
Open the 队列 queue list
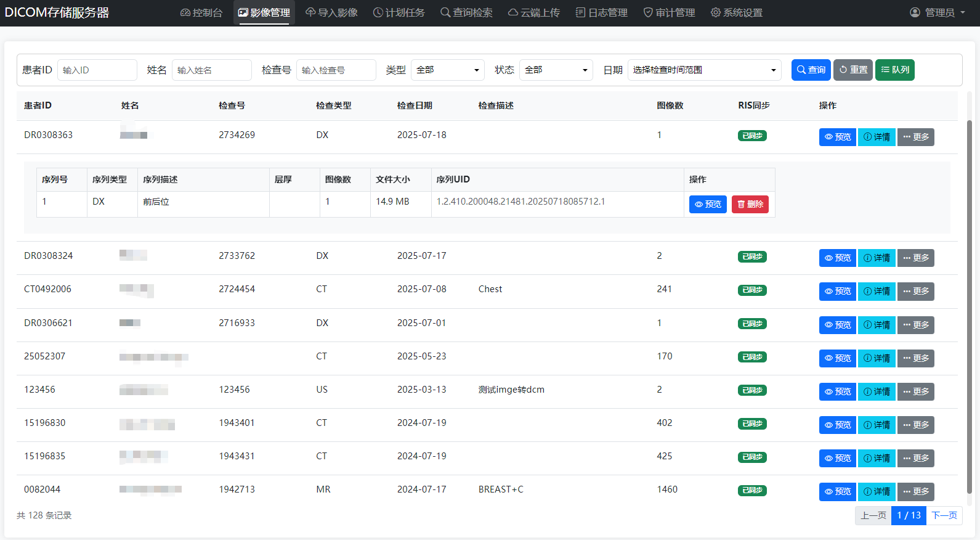click(x=894, y=70)
